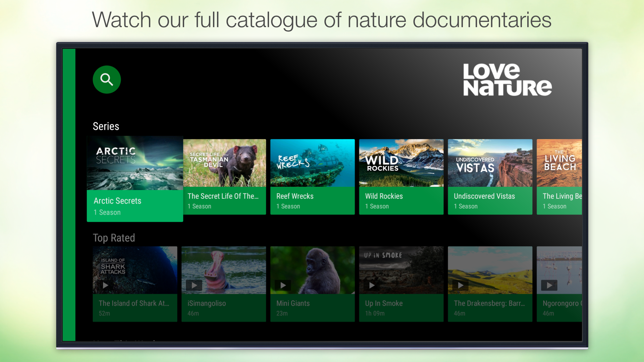Click the Series row heading
The height and width of the screenshot is (362, 644).
click(106, 126)
